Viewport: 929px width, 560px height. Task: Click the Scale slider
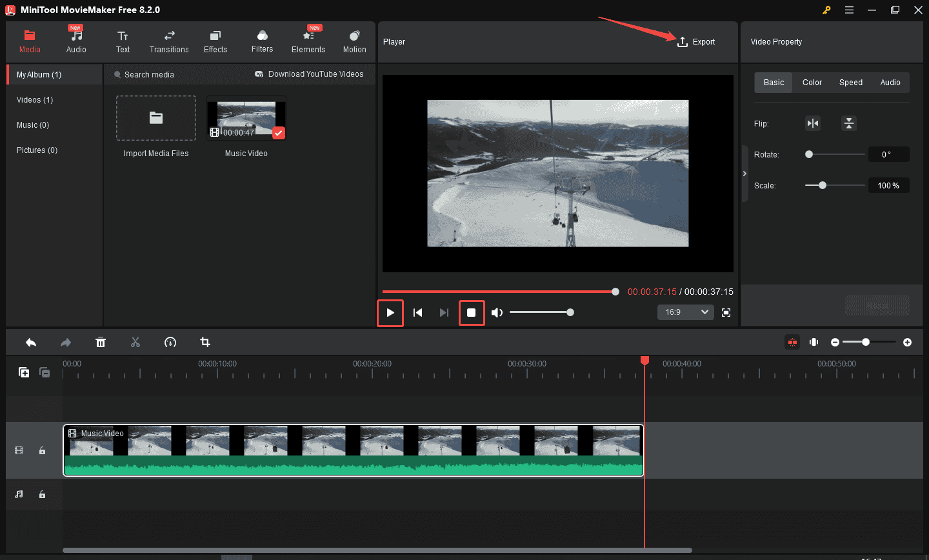(835, 185)
